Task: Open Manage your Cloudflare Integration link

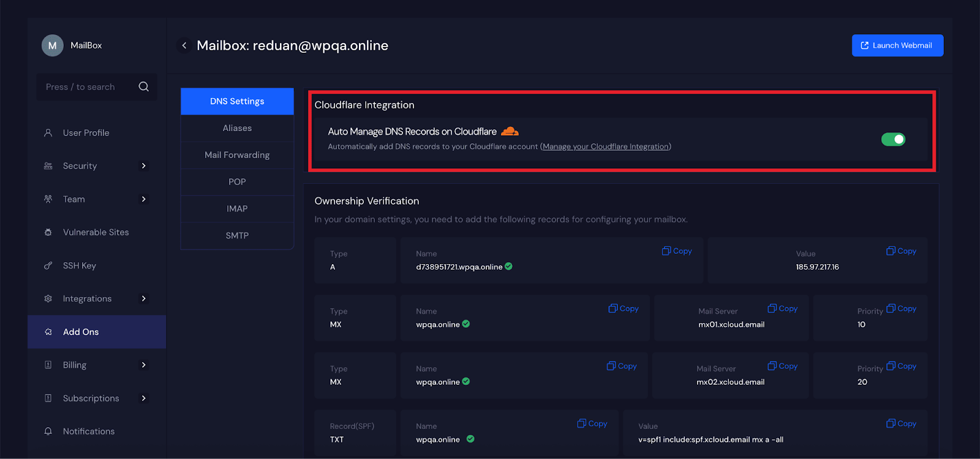Action: [605, 147]
